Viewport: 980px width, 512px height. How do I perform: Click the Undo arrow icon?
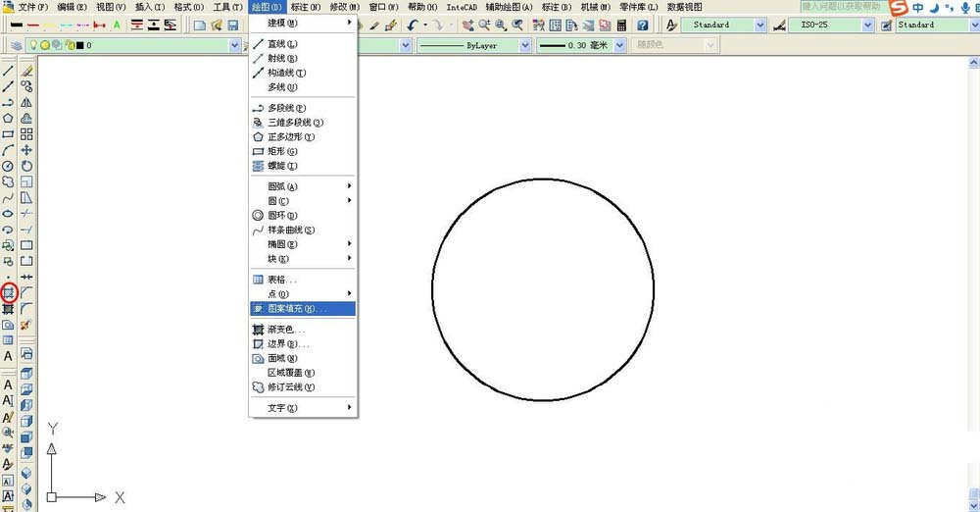pos(412,26)
